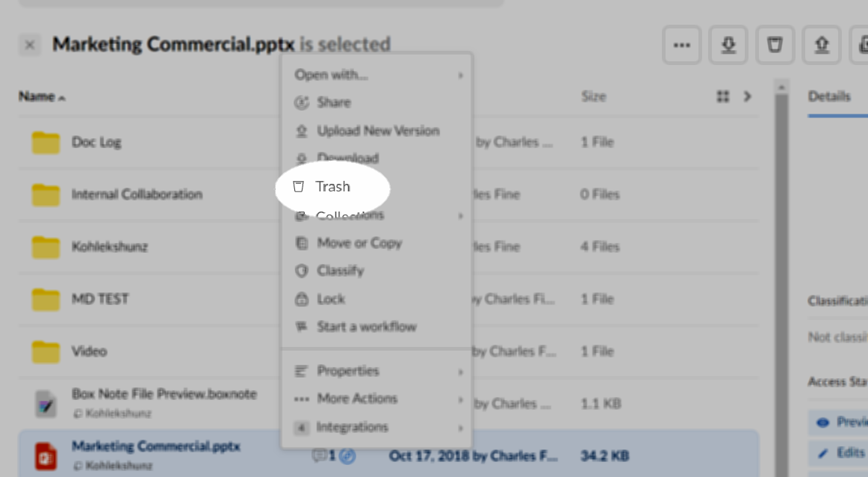The width and height of the screenshot is (868, 477).
Task: Click the download toolbar icon
Action: (728, 45)
